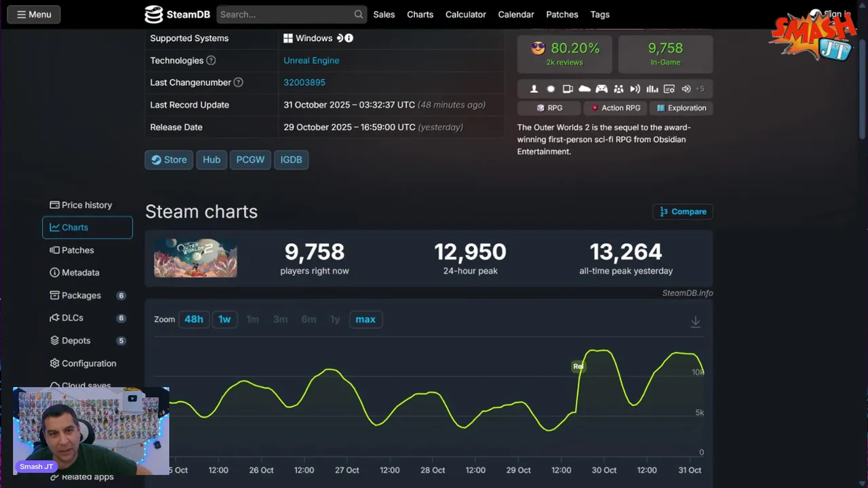The image size is (868, 488).
Task: Open the Hub button
Action: click(x=212, y=160)
